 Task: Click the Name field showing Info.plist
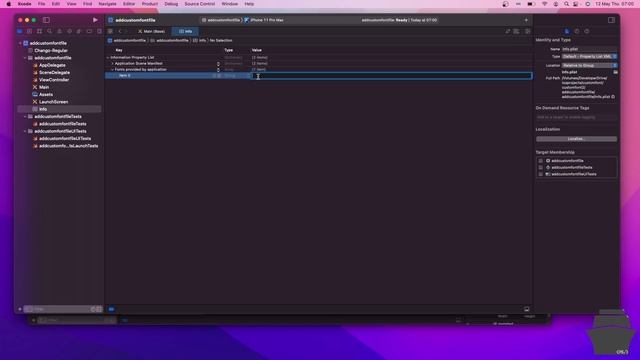pyautogui.click(x=589, y=49)
